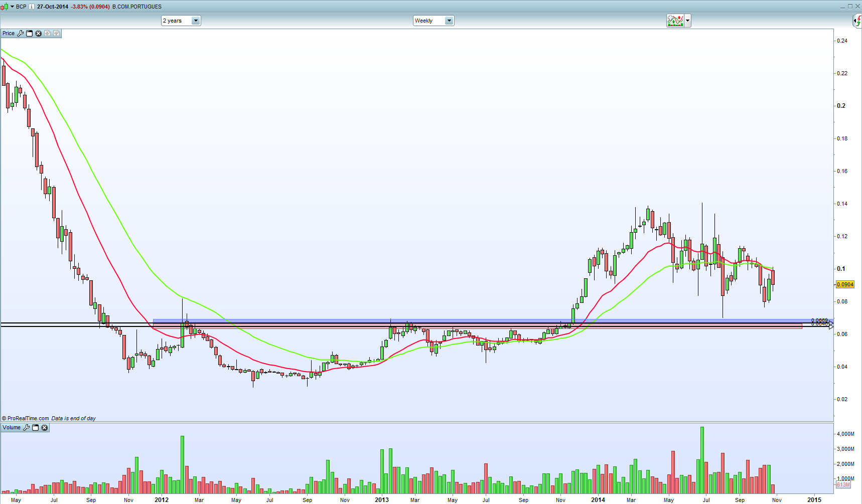The image size is (862, 504).
Task: Click the 2014 label on time axis
Action: click(598, 499)
